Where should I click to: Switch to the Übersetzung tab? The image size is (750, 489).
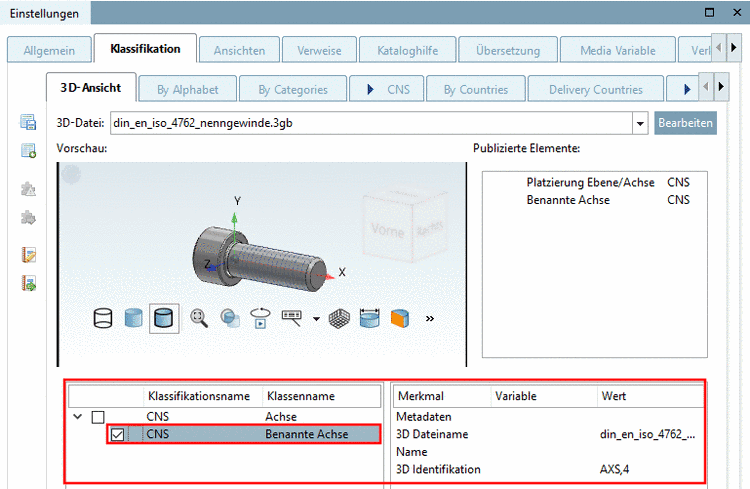[508, 50]
